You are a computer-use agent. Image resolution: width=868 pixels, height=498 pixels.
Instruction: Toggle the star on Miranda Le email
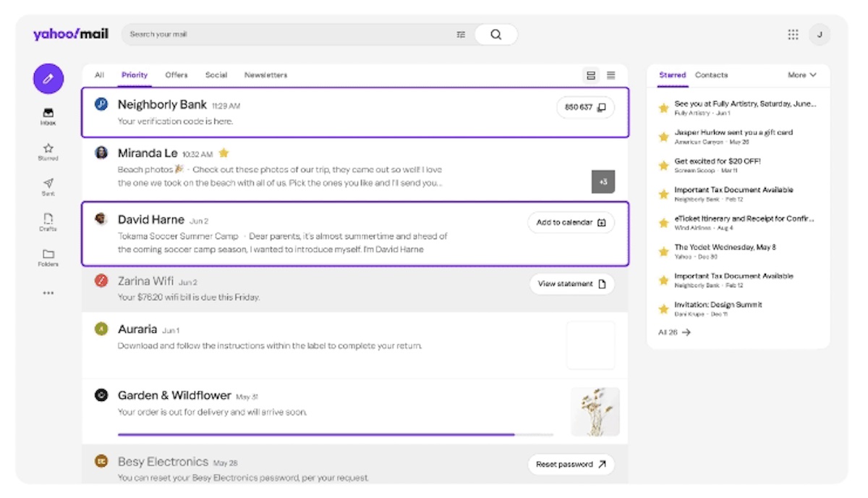[224, 153]
